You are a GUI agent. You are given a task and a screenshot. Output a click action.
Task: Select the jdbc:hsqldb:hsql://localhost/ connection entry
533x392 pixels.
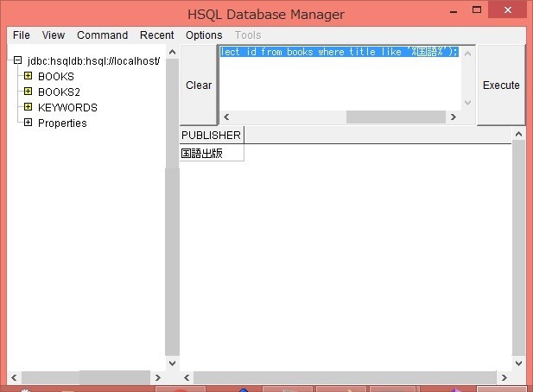(93, 60)
